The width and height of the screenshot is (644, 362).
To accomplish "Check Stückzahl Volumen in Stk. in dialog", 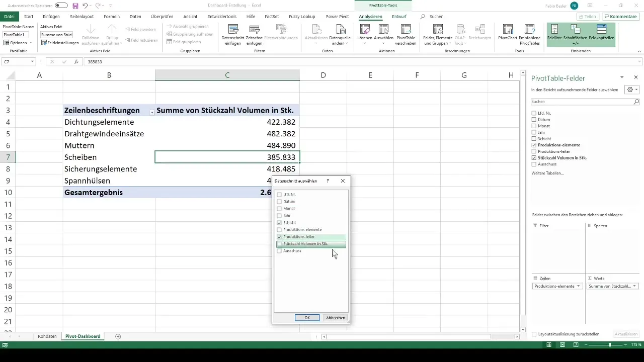I will point(279,244).
